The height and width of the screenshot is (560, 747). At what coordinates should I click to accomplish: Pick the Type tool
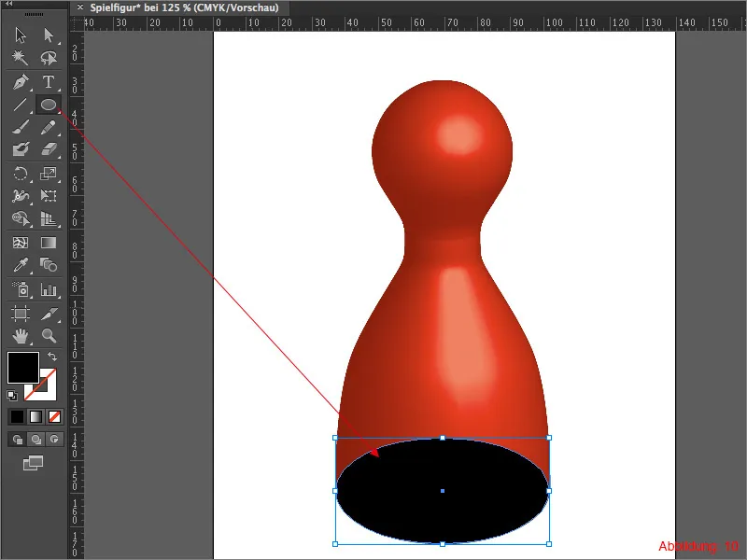tap(49, 82)
